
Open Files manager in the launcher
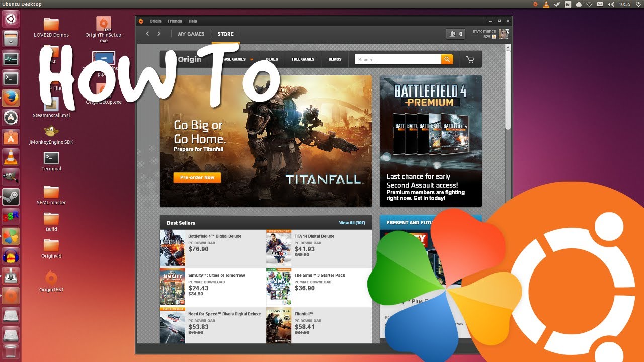click(x=11, y=39)
